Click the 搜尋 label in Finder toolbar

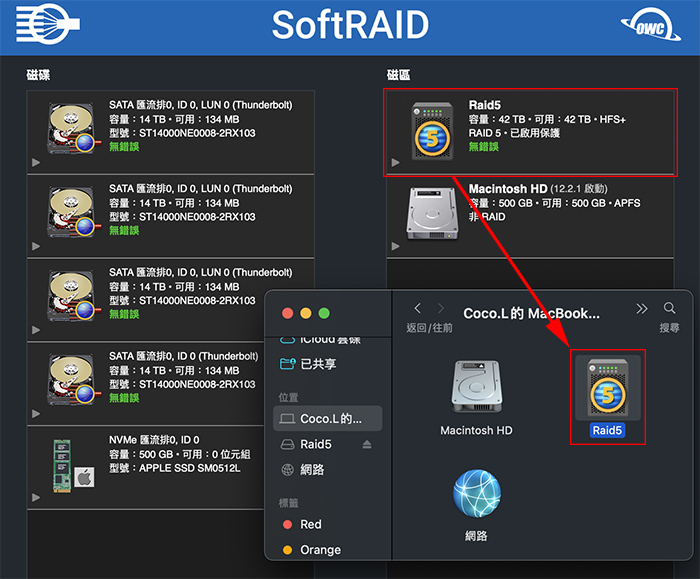(x=669, y=328)
